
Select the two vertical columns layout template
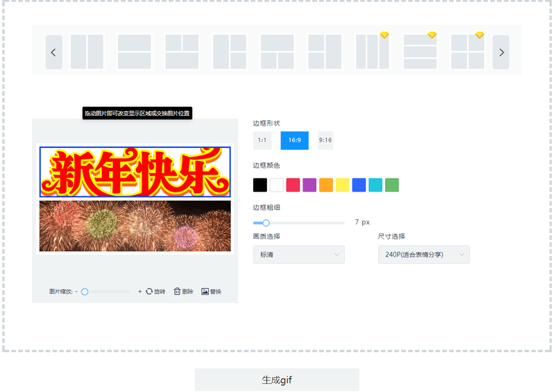click(x=87, y=52)
